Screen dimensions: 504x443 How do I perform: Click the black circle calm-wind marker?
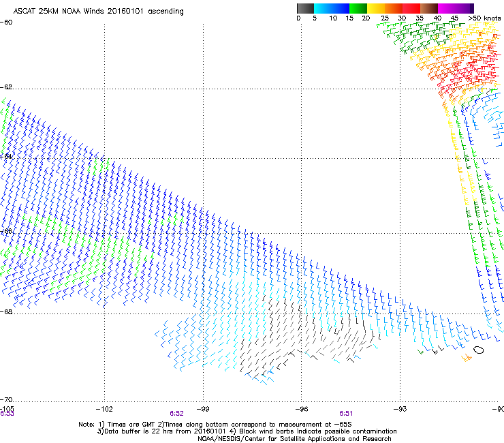pos(479,350)
